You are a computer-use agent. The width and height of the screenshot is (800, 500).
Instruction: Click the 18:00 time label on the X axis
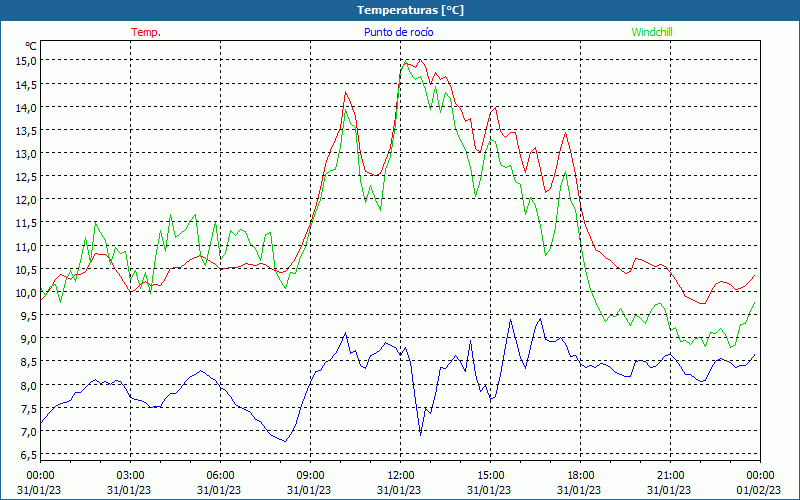(581, 475)
